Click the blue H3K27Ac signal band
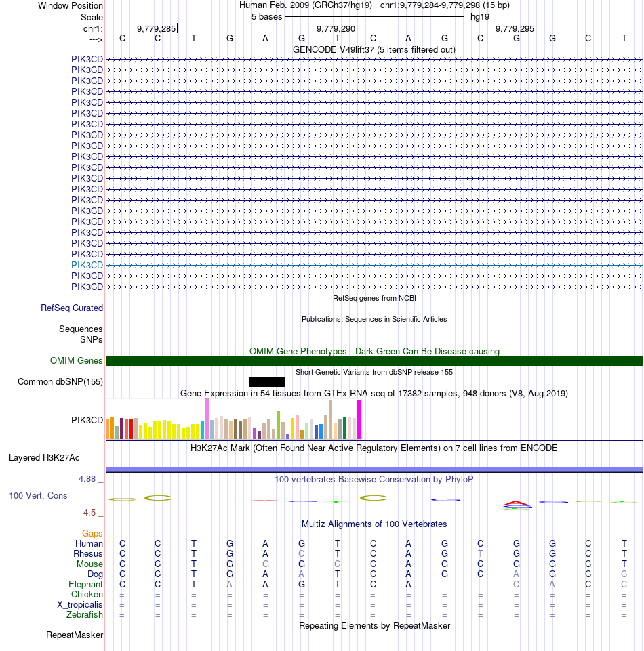 coord(374,469)
